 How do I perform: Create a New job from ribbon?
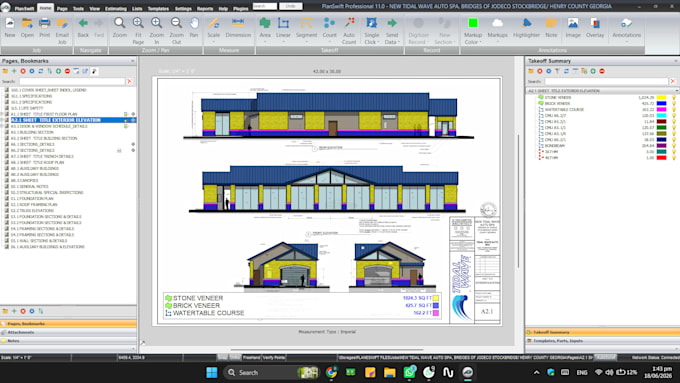(10, 27)
